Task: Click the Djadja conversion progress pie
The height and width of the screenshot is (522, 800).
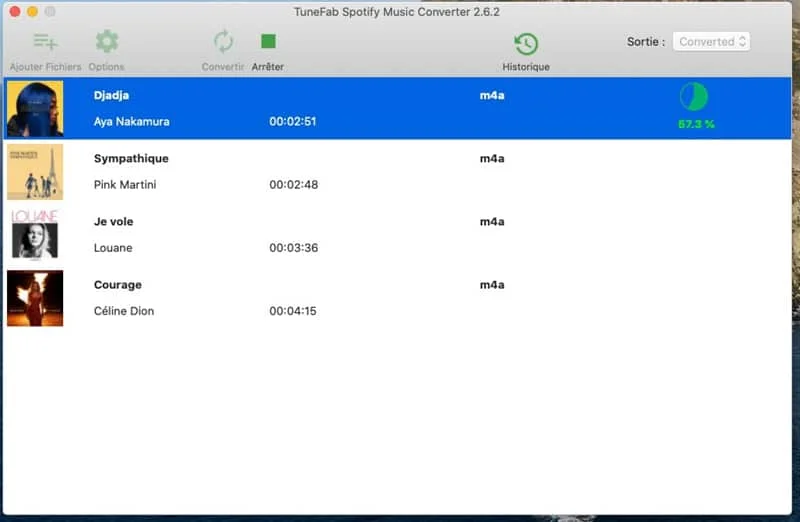Action: click(x=694, y=96)
